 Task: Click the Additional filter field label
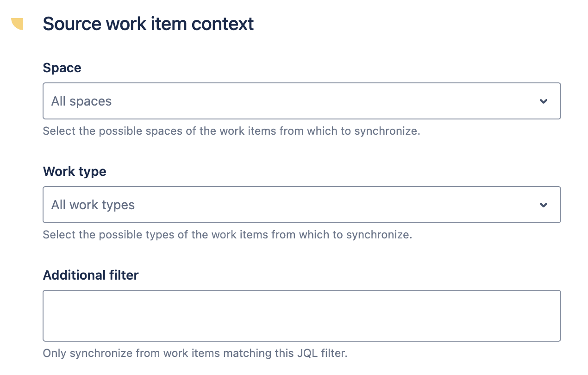point(91,275)
